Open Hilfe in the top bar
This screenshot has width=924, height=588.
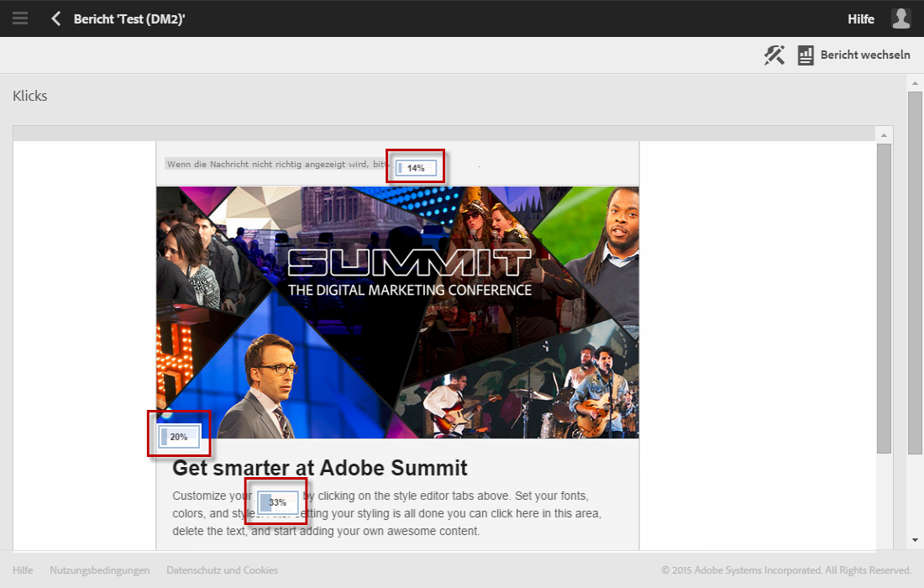(x=861, y=18)
